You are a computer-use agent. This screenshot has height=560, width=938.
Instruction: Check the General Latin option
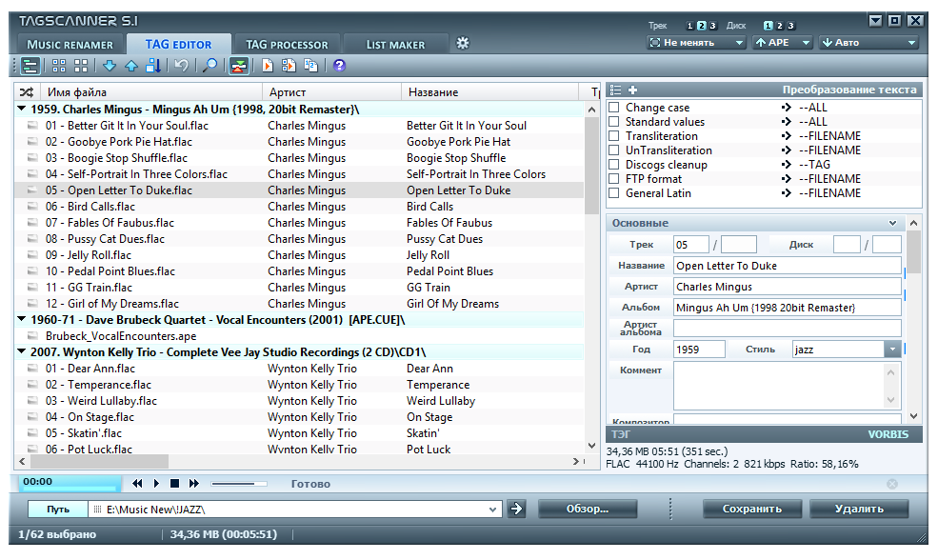pyautogui.click(x=614, y=193)
